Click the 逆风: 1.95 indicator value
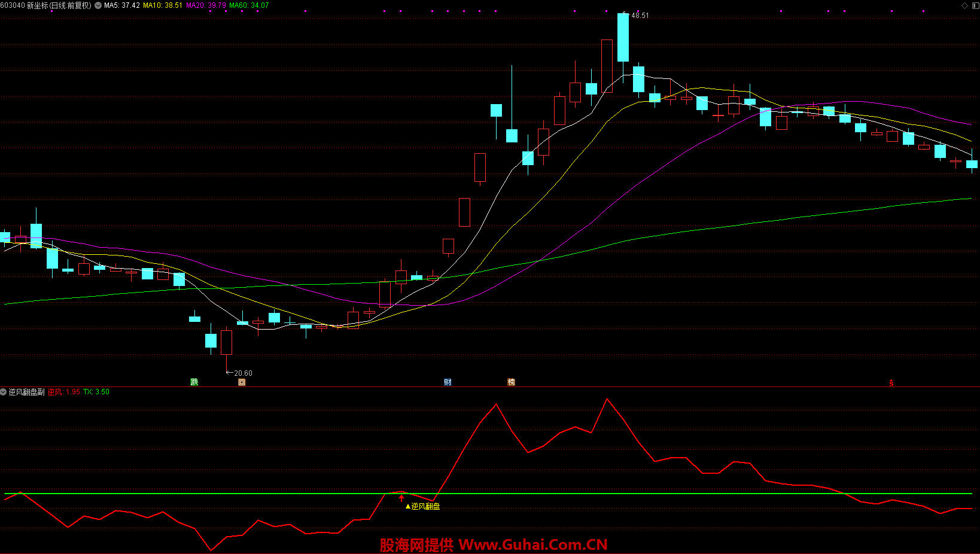The width and height of the screenshot is (980, 554). [64, 392]
